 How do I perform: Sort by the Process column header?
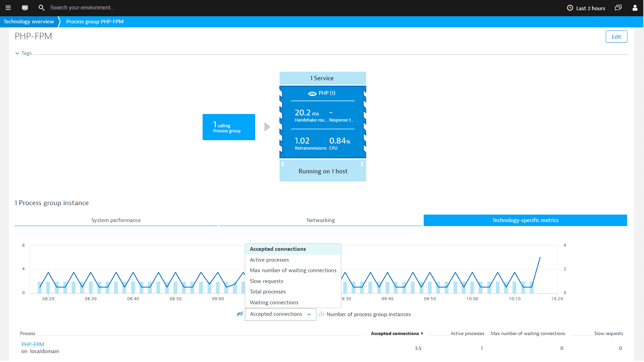[x=28, y=333]
